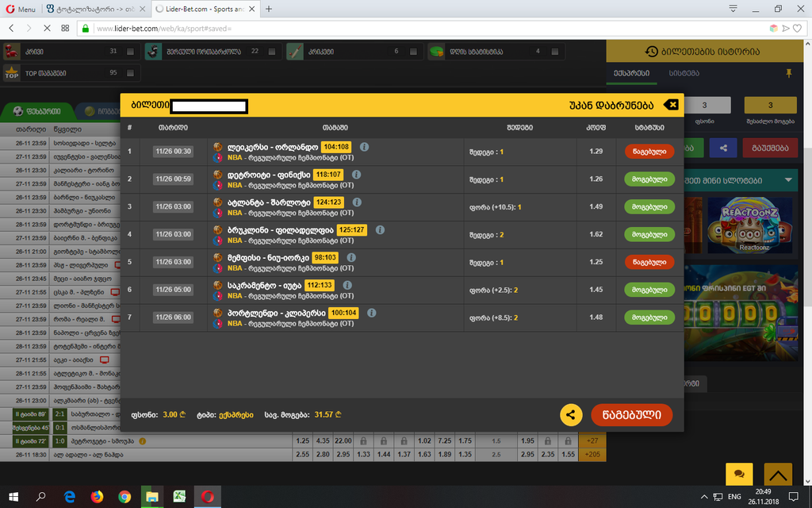Open the tickets history panel

(x=704, y=52)
